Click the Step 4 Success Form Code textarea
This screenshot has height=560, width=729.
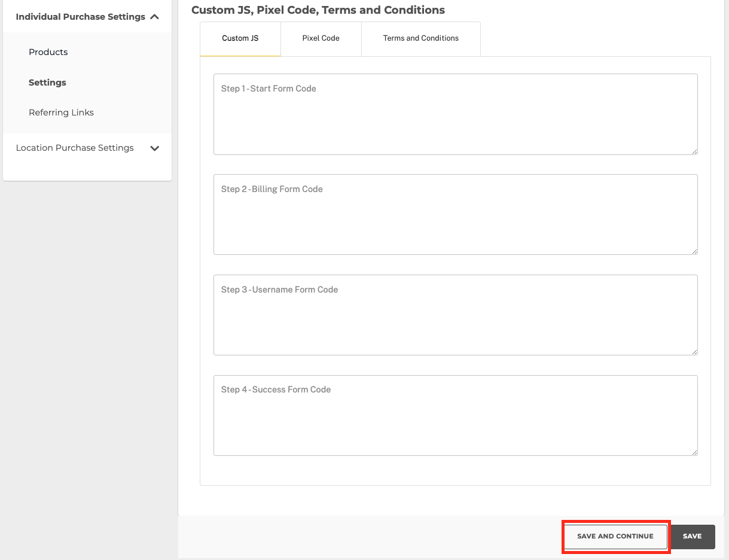(456, 415)
